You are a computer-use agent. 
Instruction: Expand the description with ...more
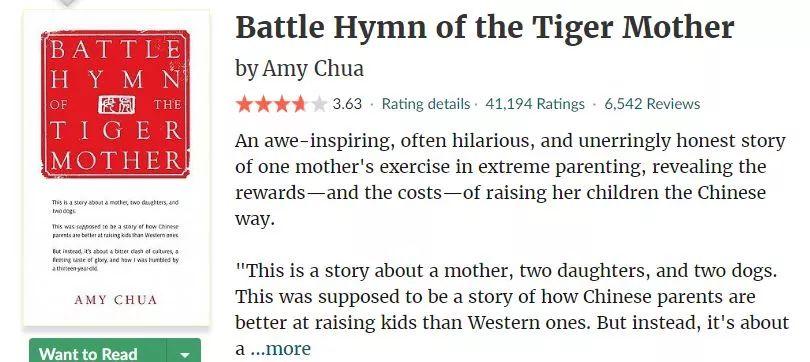281,349
